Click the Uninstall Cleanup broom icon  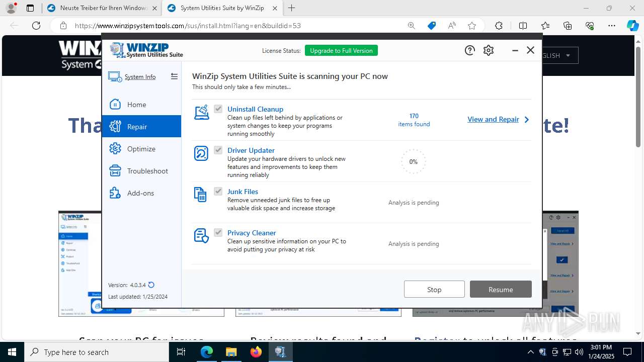[201, 112]
